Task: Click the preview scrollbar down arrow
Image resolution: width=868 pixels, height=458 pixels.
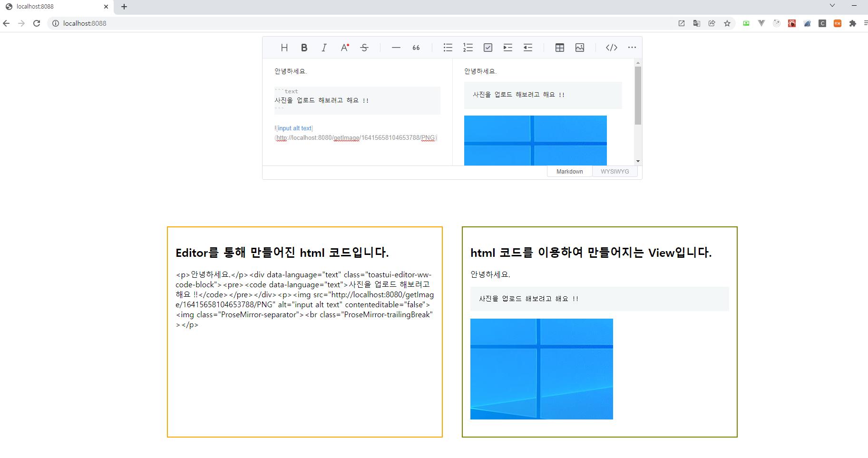Action: point(638,161)
